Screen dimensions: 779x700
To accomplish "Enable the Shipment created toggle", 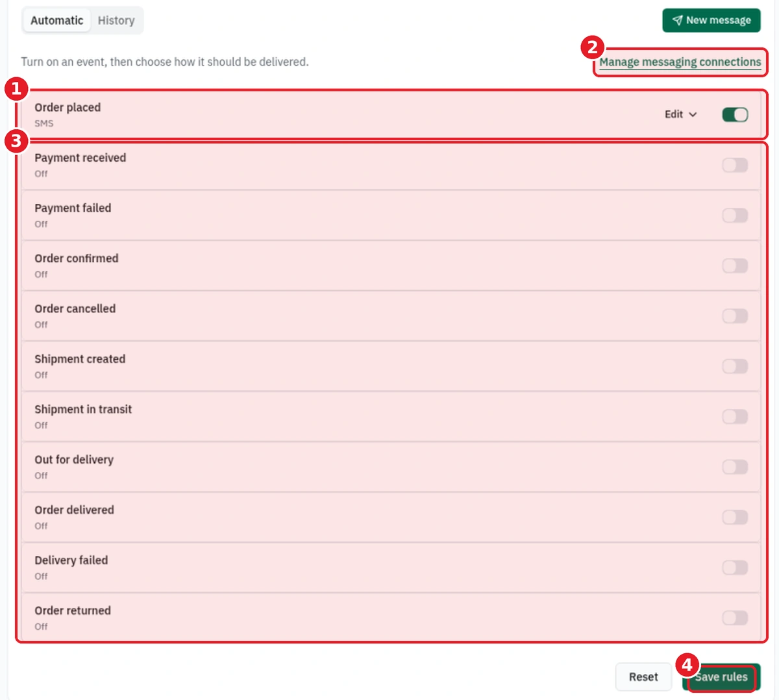I will 735,366.
